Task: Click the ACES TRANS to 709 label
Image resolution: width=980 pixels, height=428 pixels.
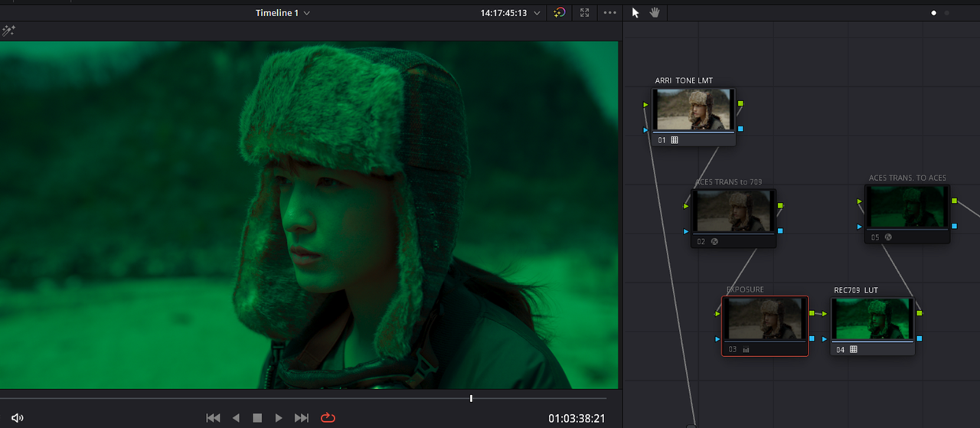Action: (728, 182)
